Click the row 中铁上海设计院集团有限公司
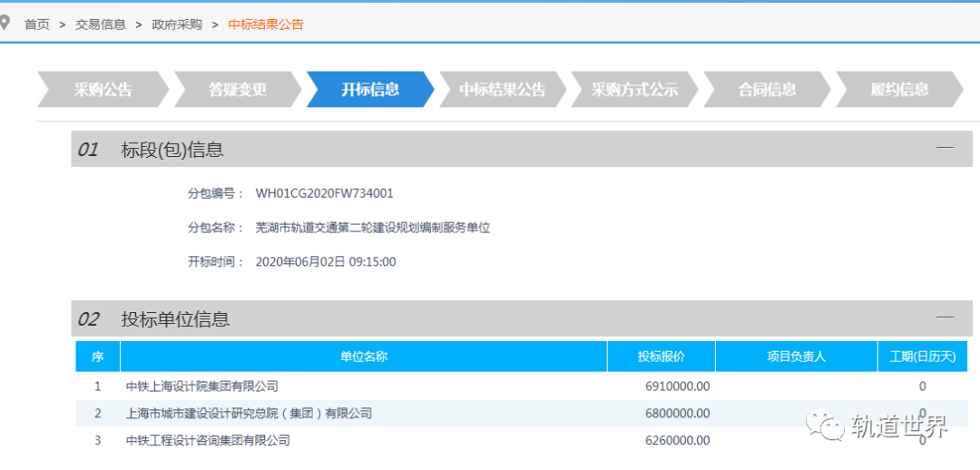 pyautogui.click(x=521, y=387)
